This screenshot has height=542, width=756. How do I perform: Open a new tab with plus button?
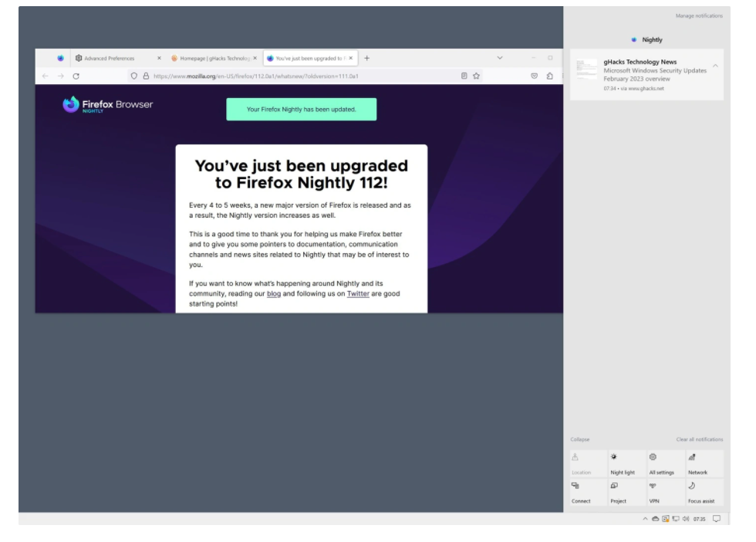click(367, 58)
